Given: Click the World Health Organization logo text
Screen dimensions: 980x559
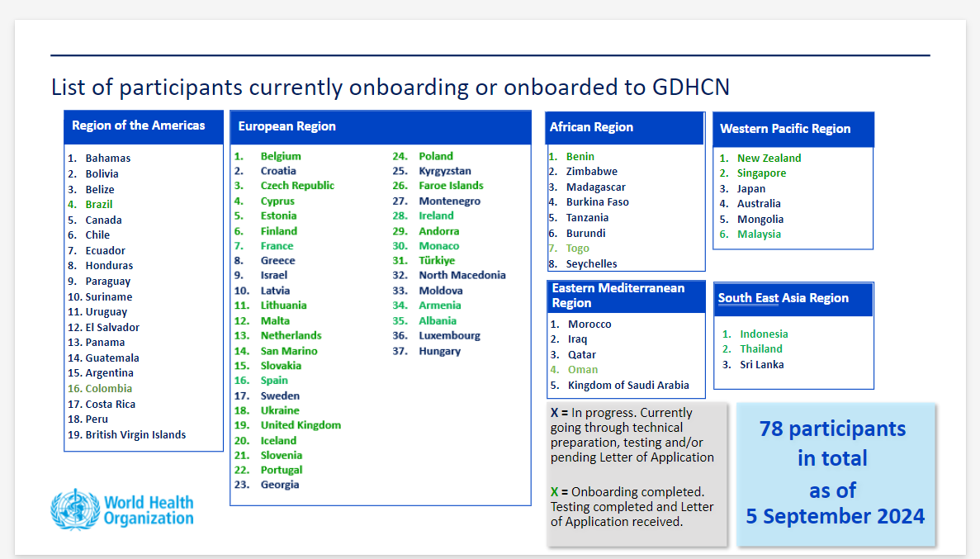Looking at the screenshot, I should [149, 510].
